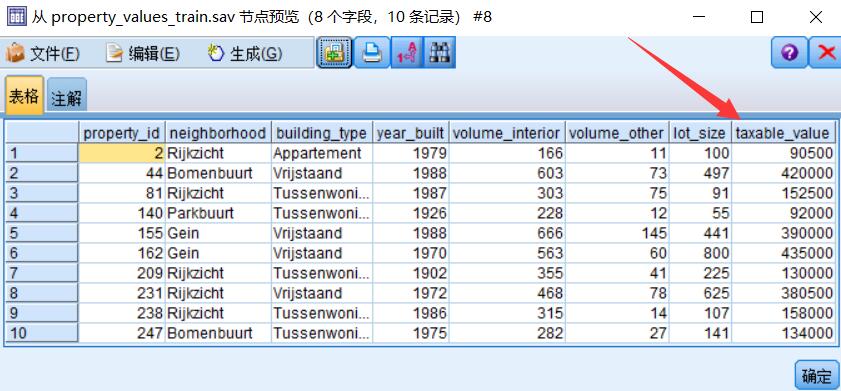The width and height of the screenshot is (841, 391).
Task: Click taxable value 134000
Action: [783, 333]
